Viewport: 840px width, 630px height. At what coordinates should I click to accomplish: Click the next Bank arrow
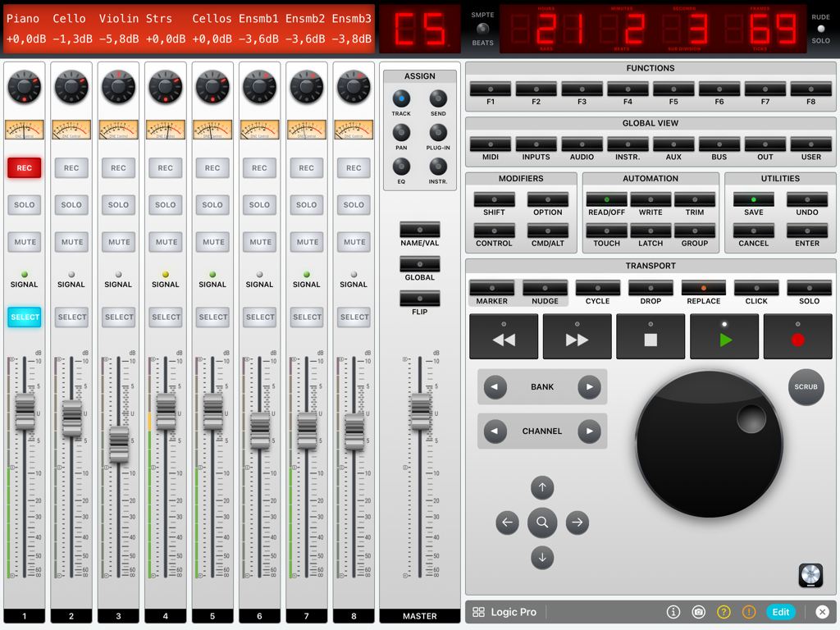(589, 386)
